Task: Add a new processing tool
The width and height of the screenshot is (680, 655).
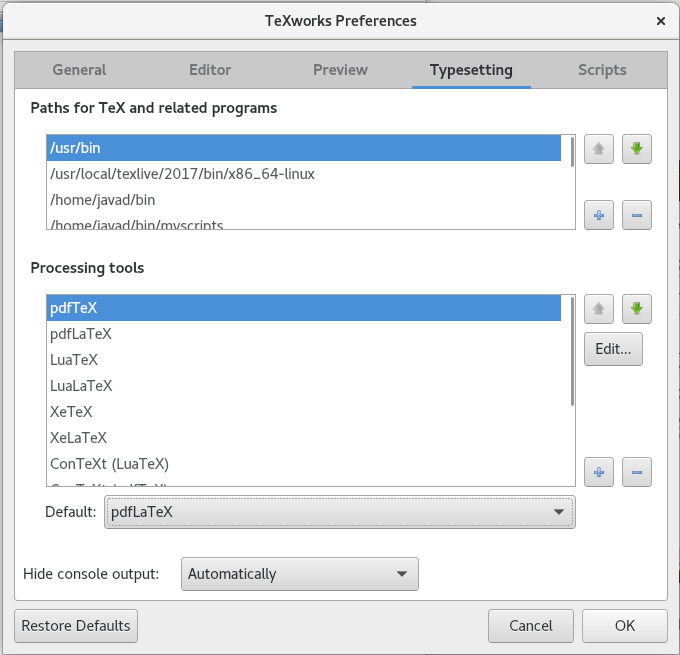Action: (x=599, y=472)
